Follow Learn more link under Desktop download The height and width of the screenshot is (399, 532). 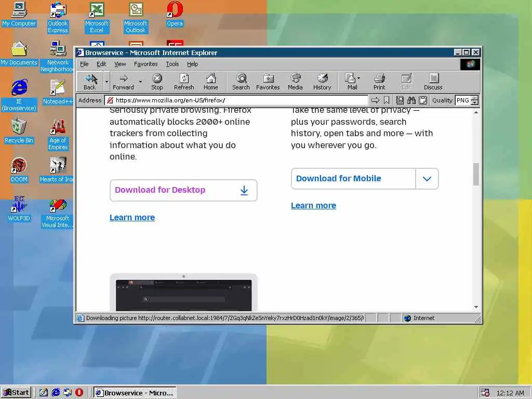(x=132, y=218)
